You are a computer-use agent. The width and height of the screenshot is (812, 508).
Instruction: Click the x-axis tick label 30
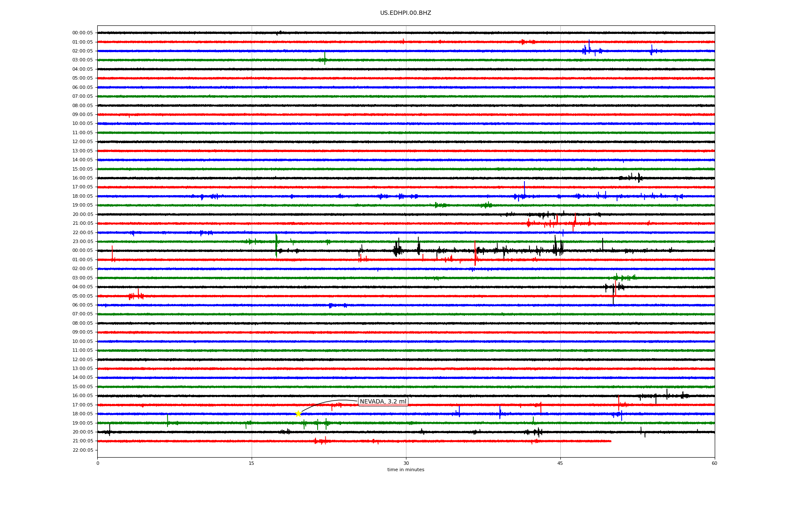click(406, 463)
